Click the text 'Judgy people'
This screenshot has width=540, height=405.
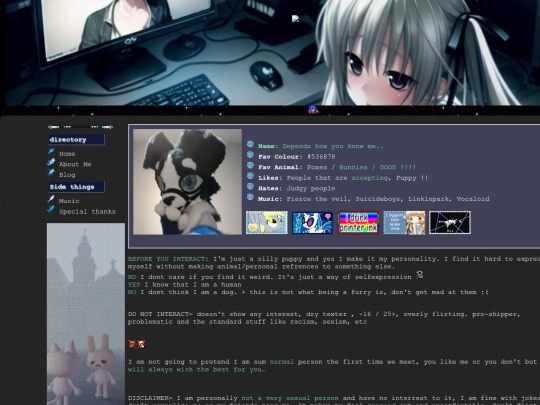point(311,188)
